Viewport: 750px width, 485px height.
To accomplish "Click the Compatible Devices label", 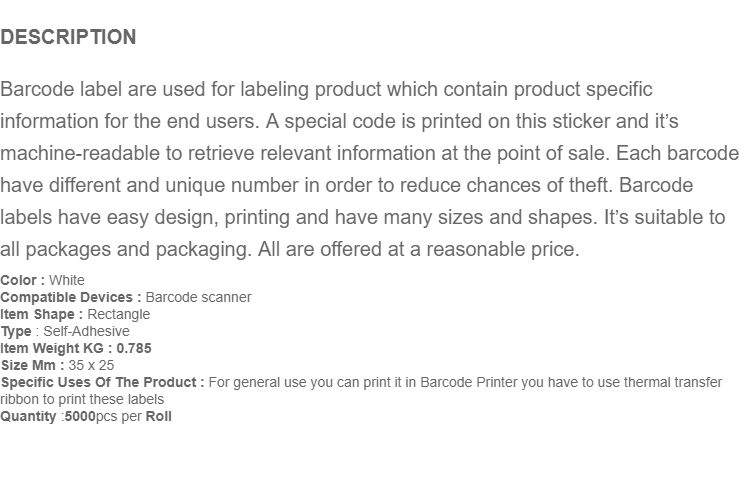I will [71, 298].
